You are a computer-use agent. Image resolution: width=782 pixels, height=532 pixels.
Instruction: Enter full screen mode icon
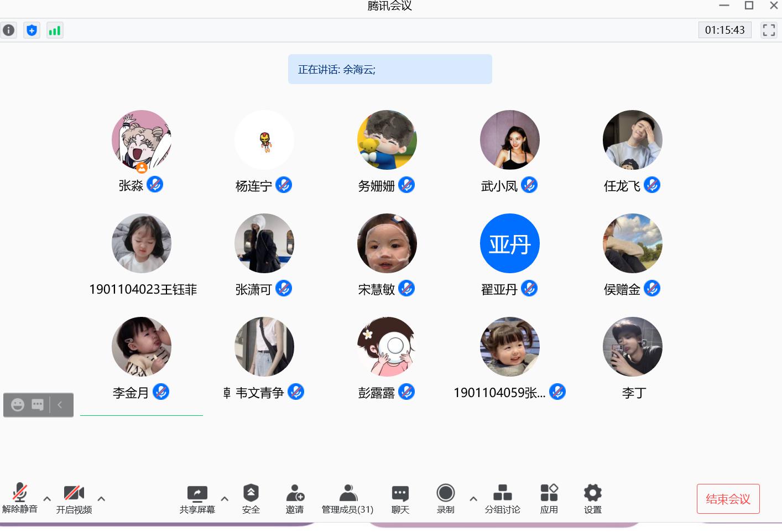[769, 30]
